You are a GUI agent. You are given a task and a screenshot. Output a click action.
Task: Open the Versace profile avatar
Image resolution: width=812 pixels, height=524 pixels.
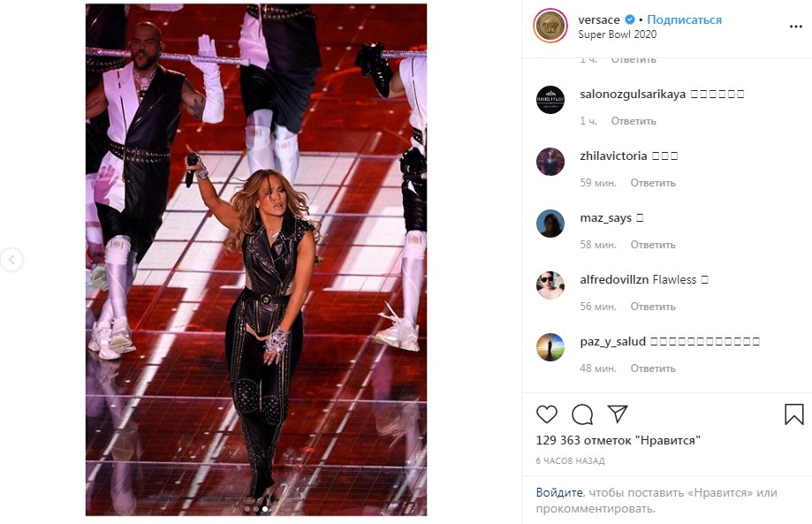[550, 27]
